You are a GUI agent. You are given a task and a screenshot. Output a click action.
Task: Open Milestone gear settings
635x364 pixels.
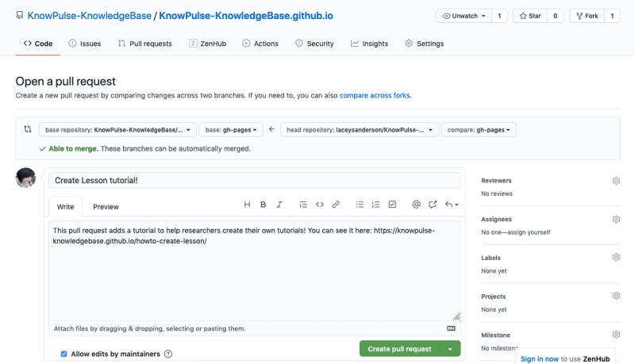[x=616, y=335]
